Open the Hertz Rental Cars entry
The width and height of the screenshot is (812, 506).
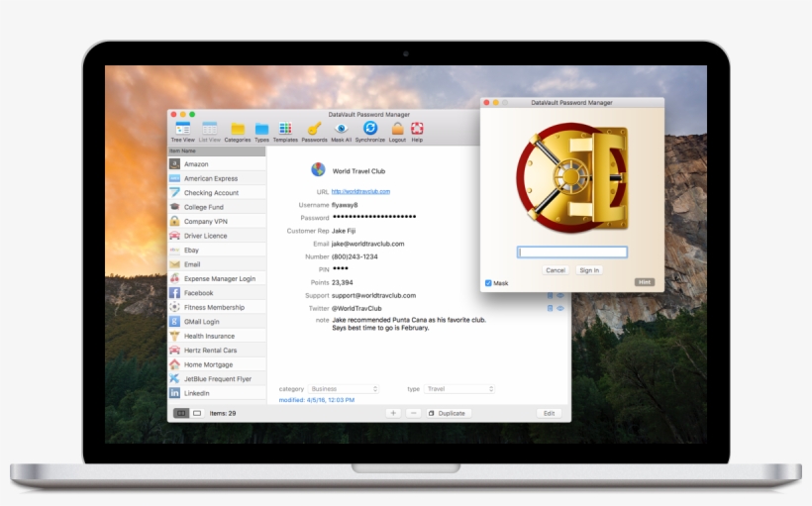(x=217, y=351)
